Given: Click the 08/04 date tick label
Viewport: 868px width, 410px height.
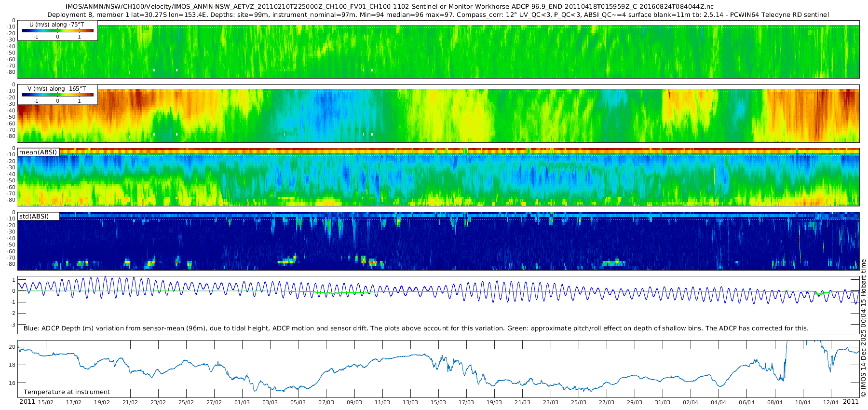Looking at the screenshot, I should pyautogui.click(x=775, y=402).
